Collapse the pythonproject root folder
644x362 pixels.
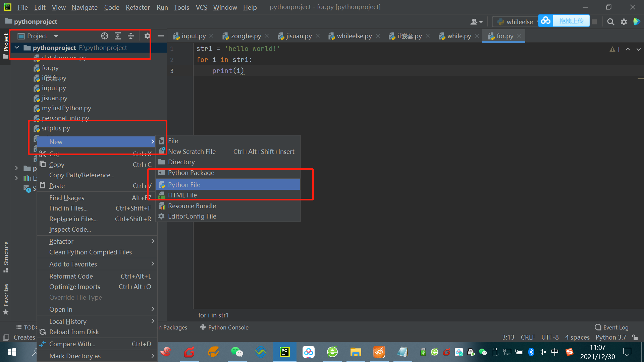click(17, 48)
